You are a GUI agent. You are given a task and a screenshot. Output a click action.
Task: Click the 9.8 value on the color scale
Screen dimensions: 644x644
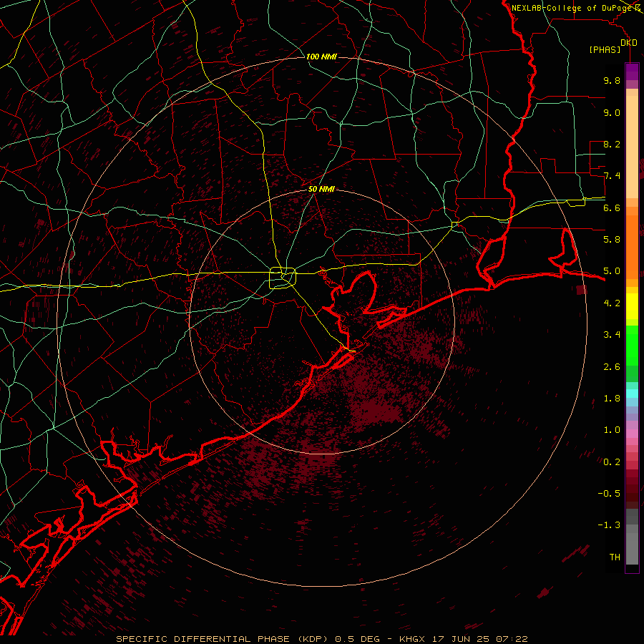612,80
